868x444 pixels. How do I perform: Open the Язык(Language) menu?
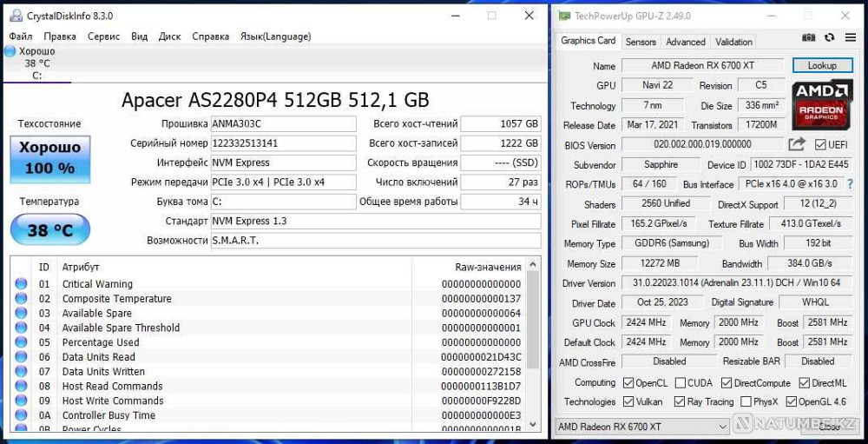tap(275, 36)
